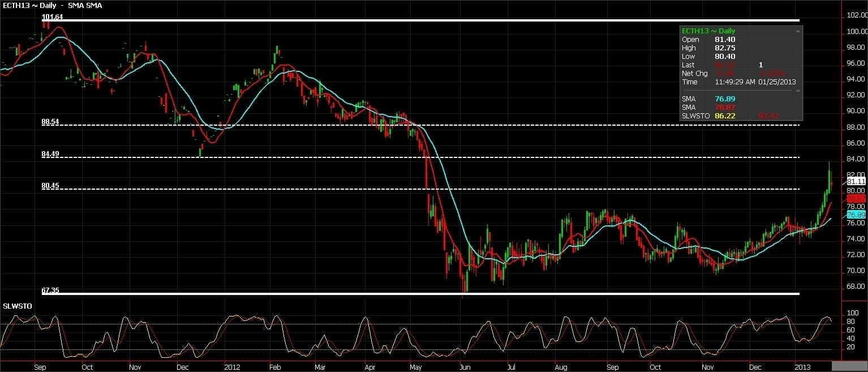The image size is (868, 372).
Task: Select the 81.11 last price marker
Action: point(857,181)
